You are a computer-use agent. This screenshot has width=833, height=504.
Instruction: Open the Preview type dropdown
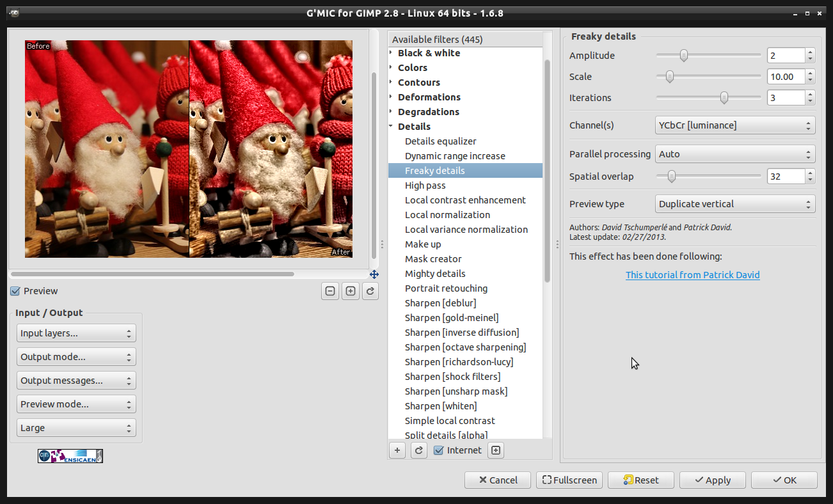coord(735,204)
